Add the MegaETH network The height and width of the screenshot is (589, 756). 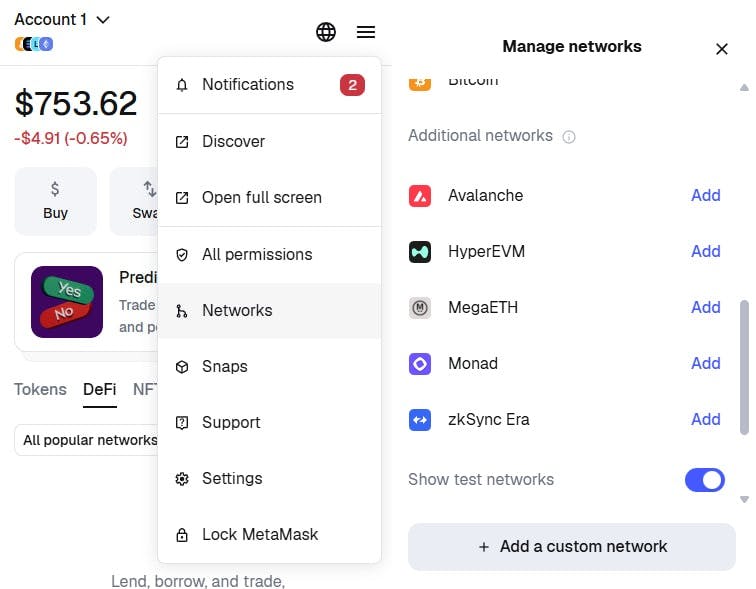705,308
